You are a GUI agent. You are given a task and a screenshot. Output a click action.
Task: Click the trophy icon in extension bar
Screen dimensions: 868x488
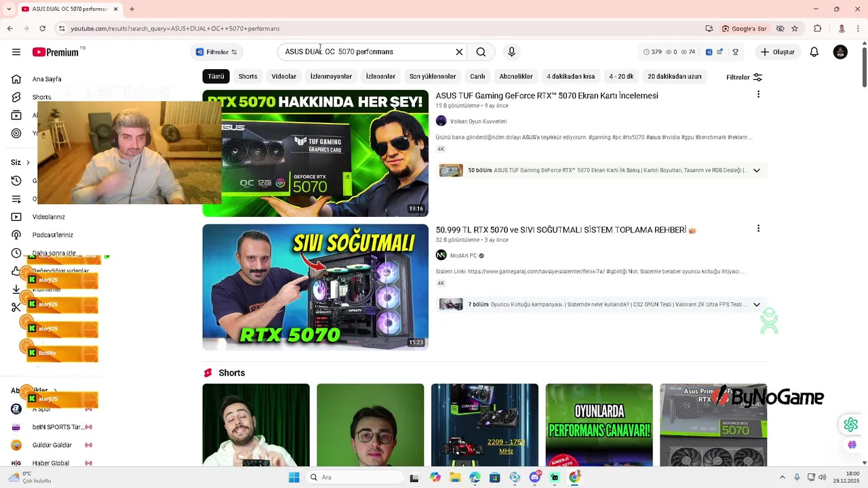pos(735,52)
